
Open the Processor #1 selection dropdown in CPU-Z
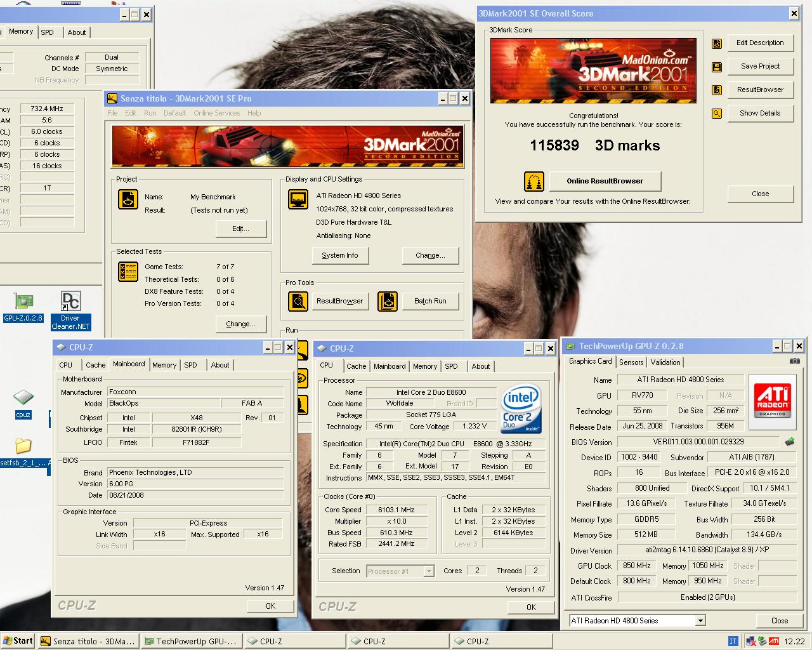pyautogui.click(x=429, y=571)
